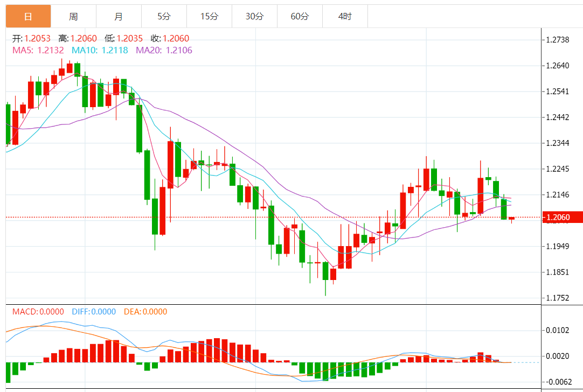Click the 高:1.2060 high price value
583x392 pixels.
(78, 38)
